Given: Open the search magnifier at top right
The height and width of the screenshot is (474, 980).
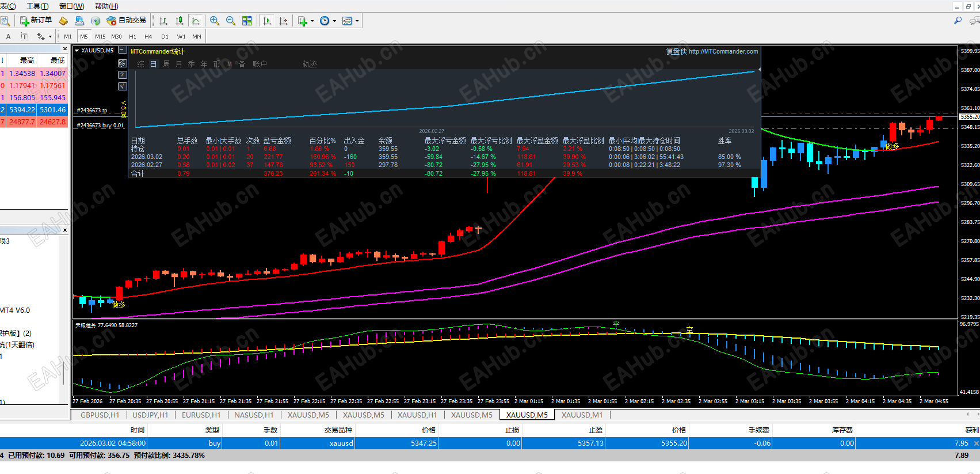Looking at the screenshot, I should coord(958,20).
